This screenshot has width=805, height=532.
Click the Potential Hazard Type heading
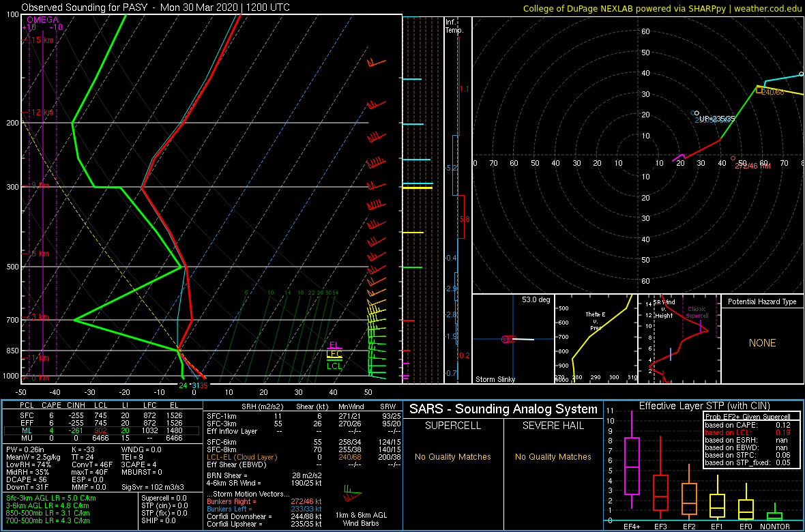tap(763, 302)
